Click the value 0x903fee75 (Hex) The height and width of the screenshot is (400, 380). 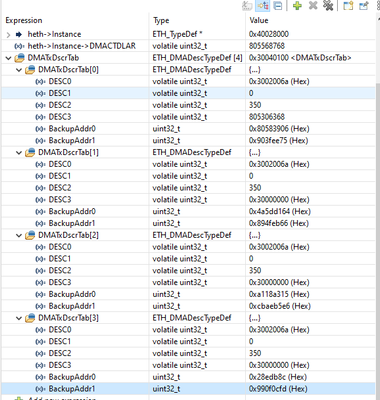[x=278, y=141]
